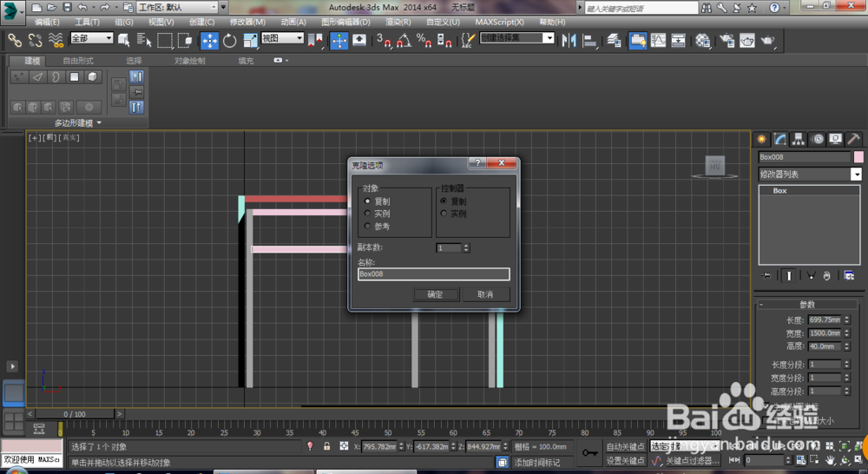Select 复制 option under 控制器
Image resolution: width=868 pixels, height=474 pixels.
tap(444, 201)
